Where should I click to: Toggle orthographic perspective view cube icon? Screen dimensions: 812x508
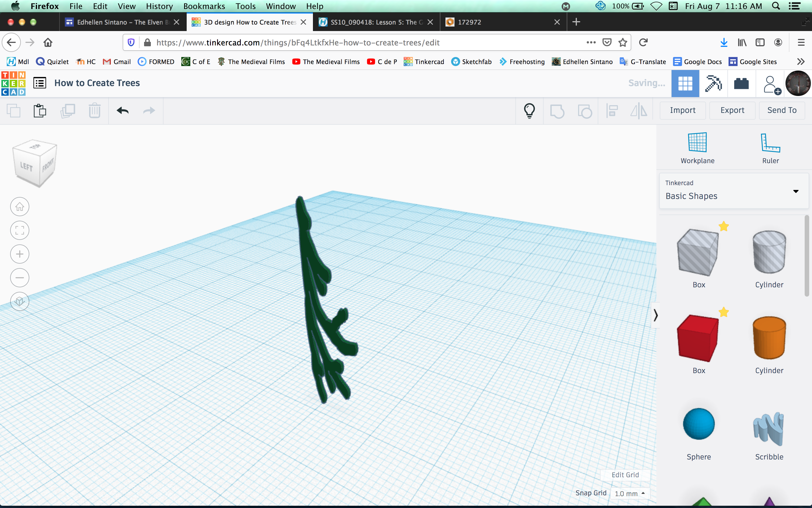[20, 301]
